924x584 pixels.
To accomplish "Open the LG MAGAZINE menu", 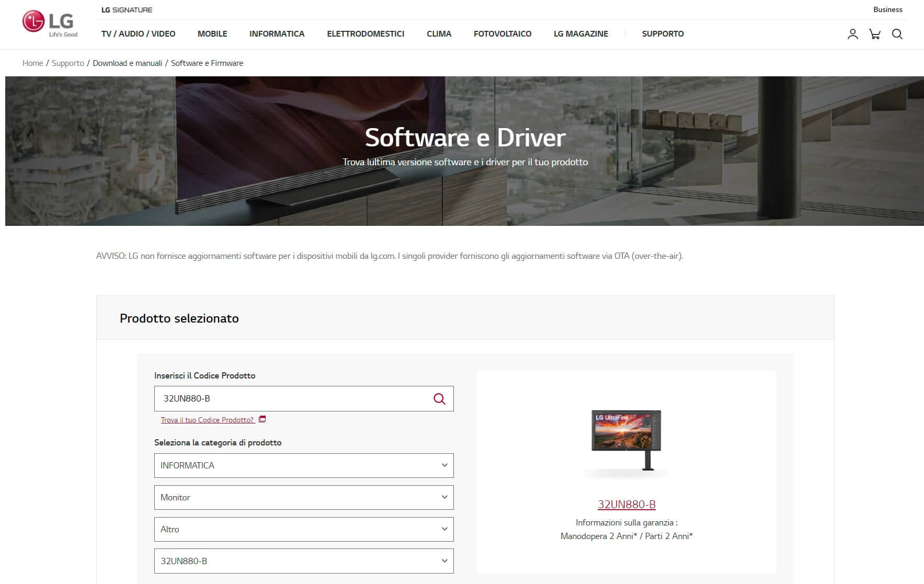I will click(580, 34).
